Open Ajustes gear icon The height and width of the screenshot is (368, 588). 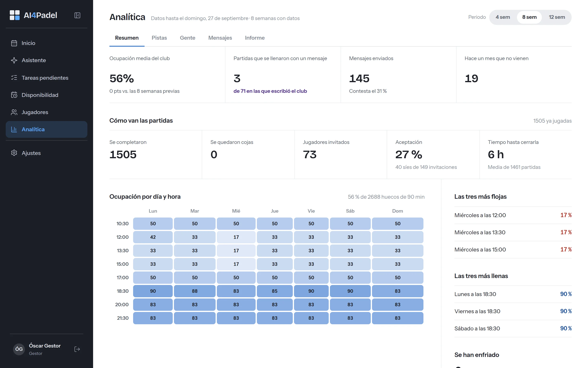[x=14, y=153]
